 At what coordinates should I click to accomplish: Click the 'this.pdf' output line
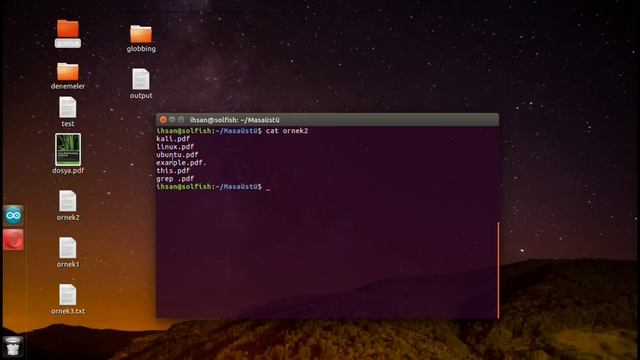[173, 171]
